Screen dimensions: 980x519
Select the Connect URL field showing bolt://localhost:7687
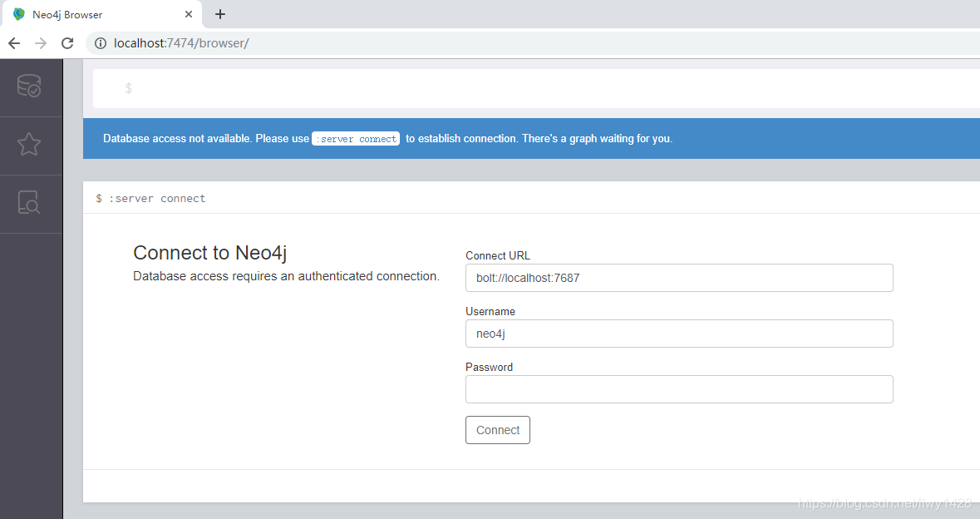coord(678,277)
